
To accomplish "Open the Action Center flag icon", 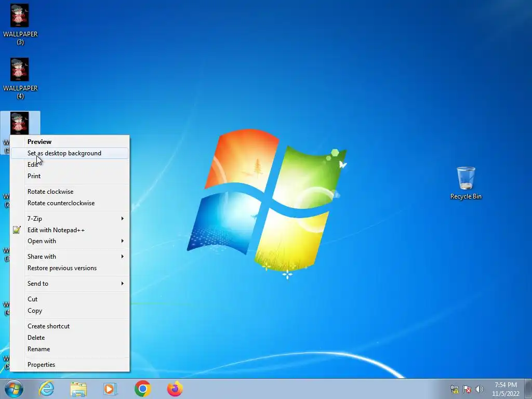I will tap(467, 389).
